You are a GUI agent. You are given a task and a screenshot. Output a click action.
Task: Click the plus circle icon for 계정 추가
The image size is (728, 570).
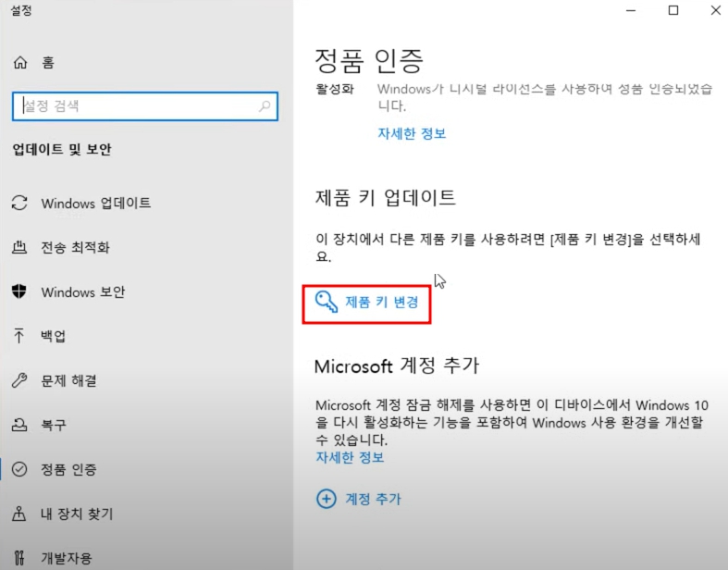click(x=327, y=499)
